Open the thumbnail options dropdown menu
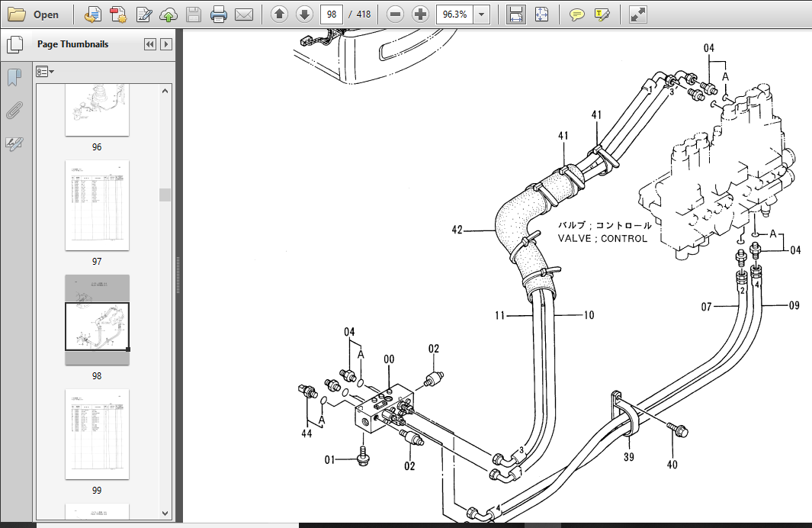 [45, 72]
